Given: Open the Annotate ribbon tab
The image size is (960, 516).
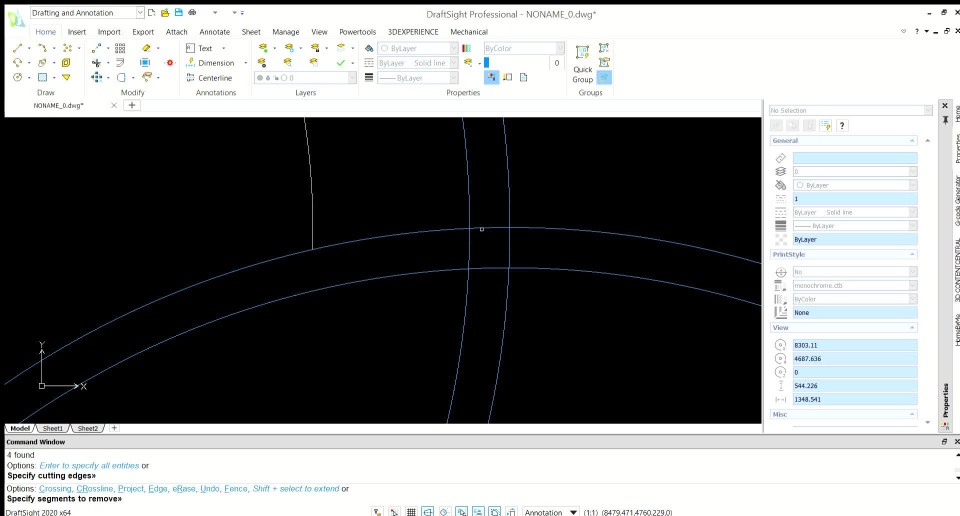Looking at the screenshot, I should coord(214,32).
